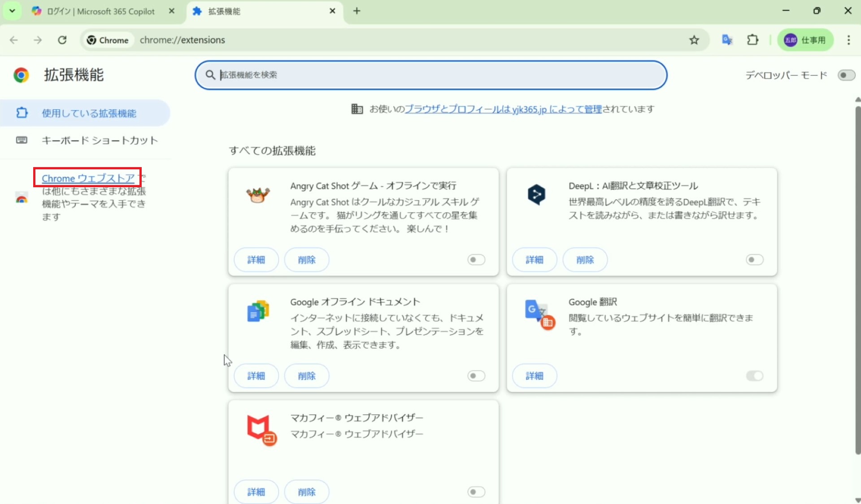The width and height of the screenshot is (861, 504).
Task: Click the DeepL extension icon
Action: (536, 194)
